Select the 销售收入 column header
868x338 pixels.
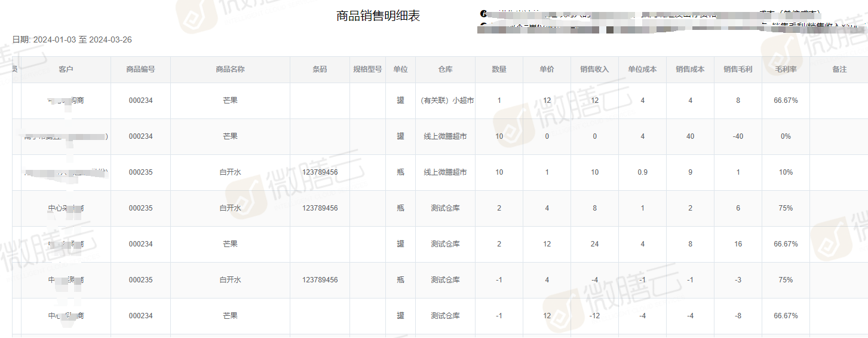(x=594, y=69)
